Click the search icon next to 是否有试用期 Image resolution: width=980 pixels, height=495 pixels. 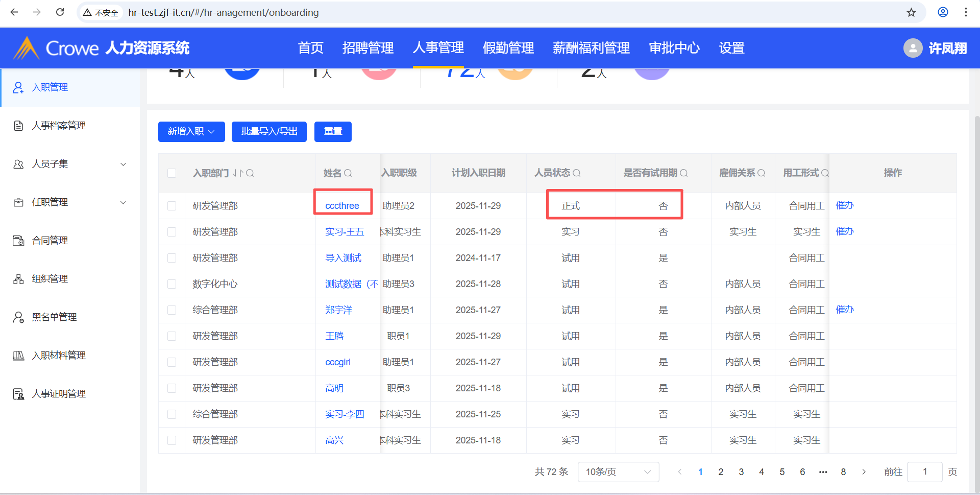(x=684, y=173)
